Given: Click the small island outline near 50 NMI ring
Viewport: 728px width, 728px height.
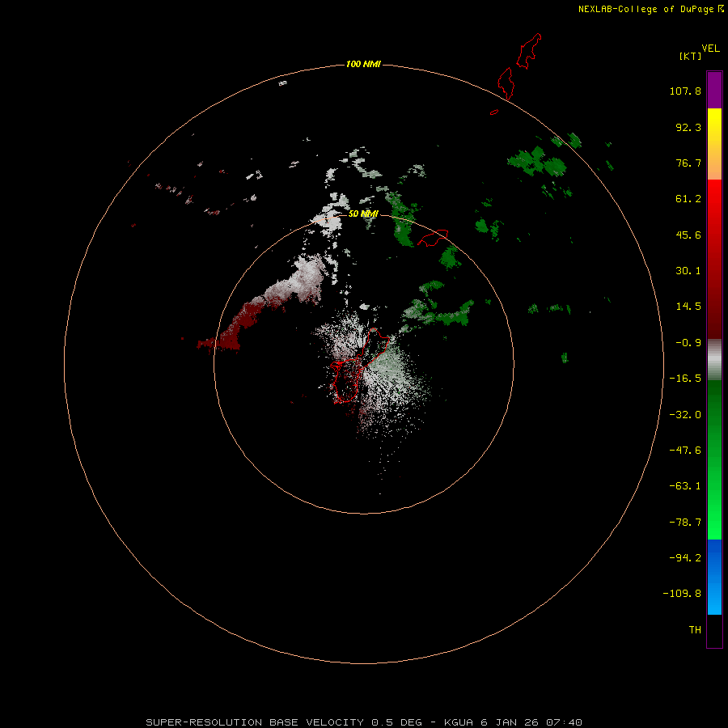Looking at the screenshot, I should pos(433,238).
